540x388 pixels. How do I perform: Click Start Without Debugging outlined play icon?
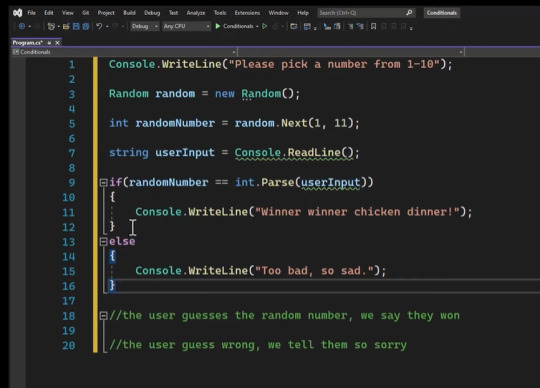(x=264, y=26)
